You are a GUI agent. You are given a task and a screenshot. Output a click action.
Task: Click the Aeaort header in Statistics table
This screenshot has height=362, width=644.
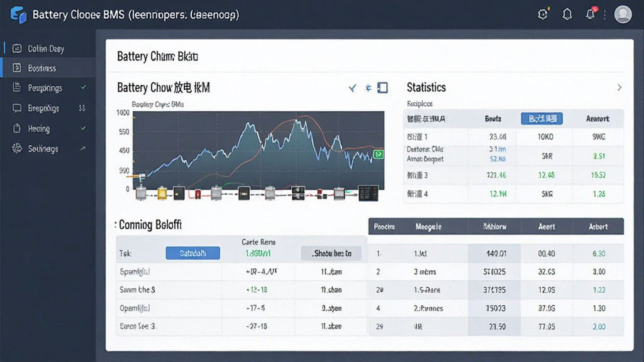click(597, 119)
